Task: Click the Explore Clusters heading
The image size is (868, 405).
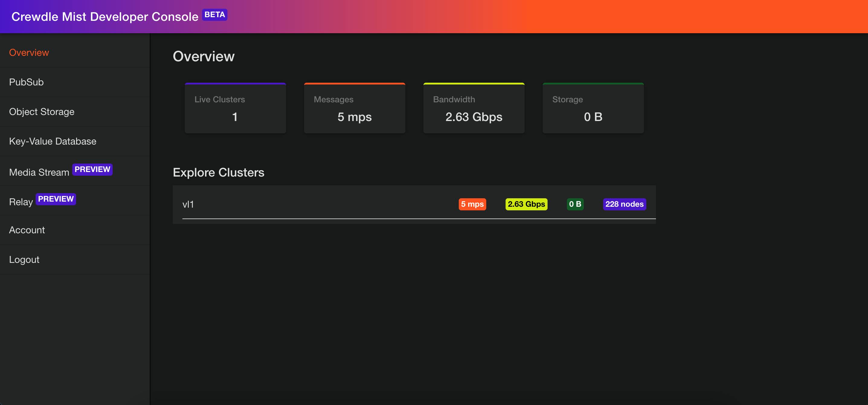Action: click(219, 172)
